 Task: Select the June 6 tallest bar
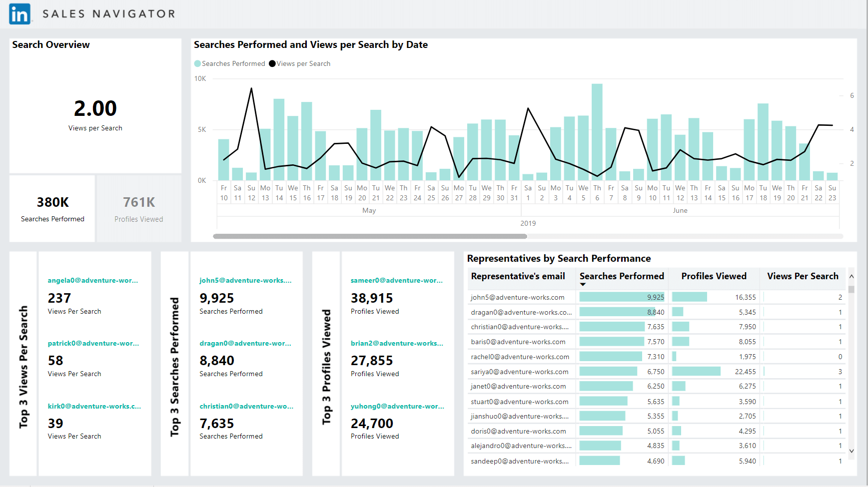point(597,132)
